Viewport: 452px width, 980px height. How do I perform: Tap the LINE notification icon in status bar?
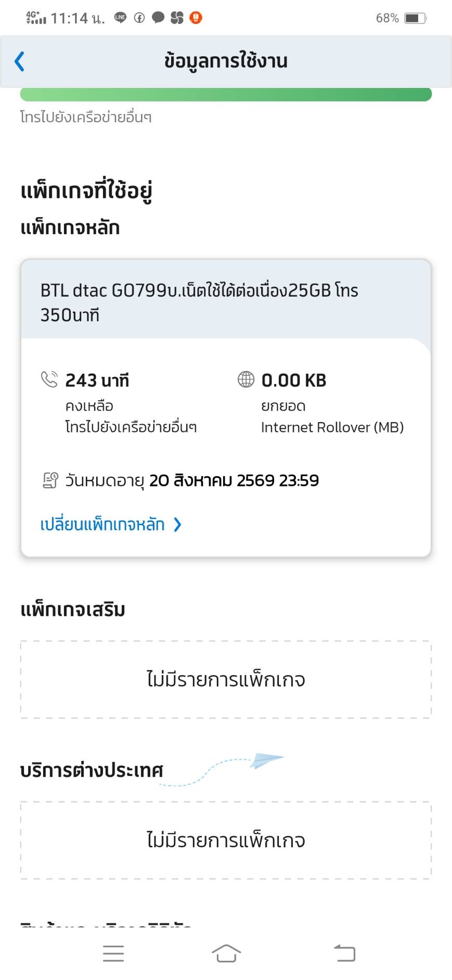[x=120, y=18]
